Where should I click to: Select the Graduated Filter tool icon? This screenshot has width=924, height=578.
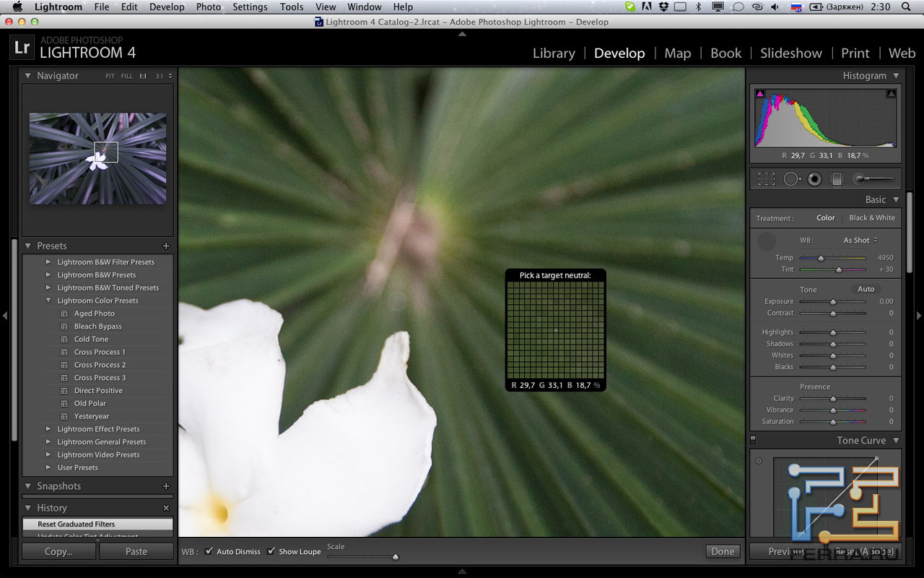[837, 178]
